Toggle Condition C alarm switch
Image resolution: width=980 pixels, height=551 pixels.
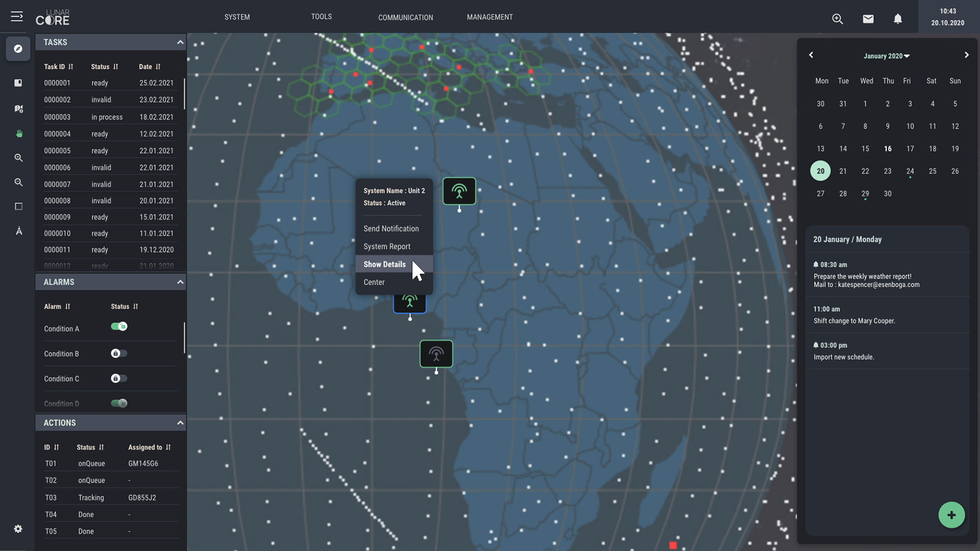tap(119, 379)
